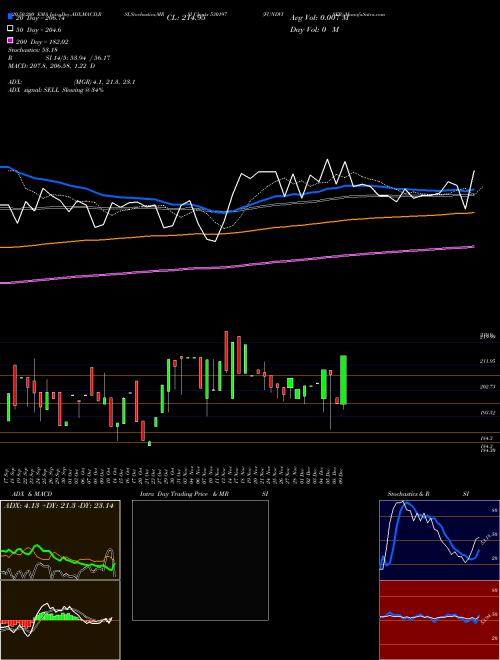Click the ADX signal SELL text
The height and width of the screenshot is (660, 500).
(x=56, y=90)
